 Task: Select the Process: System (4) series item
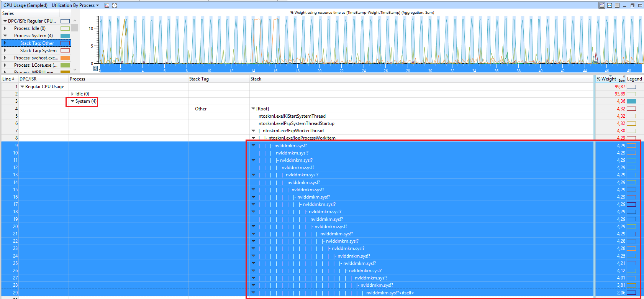(x=33, y=36)
